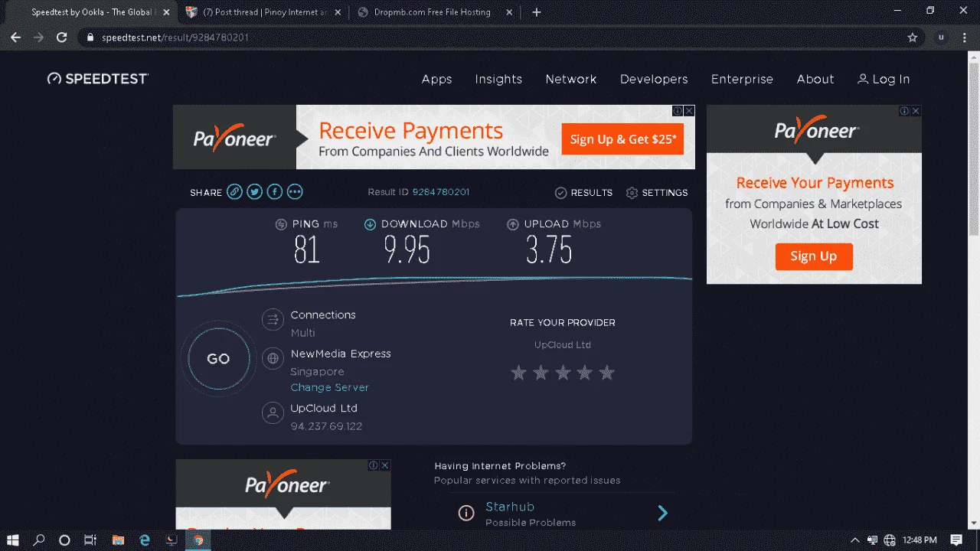Open the Enterprise menu
The image size is (980, 551).
tap(742, 79)
